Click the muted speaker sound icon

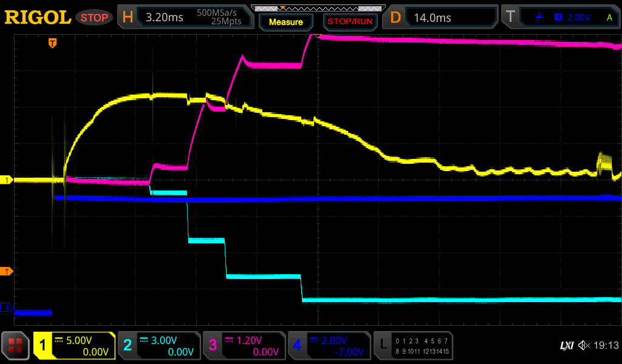tap(584, 345)
